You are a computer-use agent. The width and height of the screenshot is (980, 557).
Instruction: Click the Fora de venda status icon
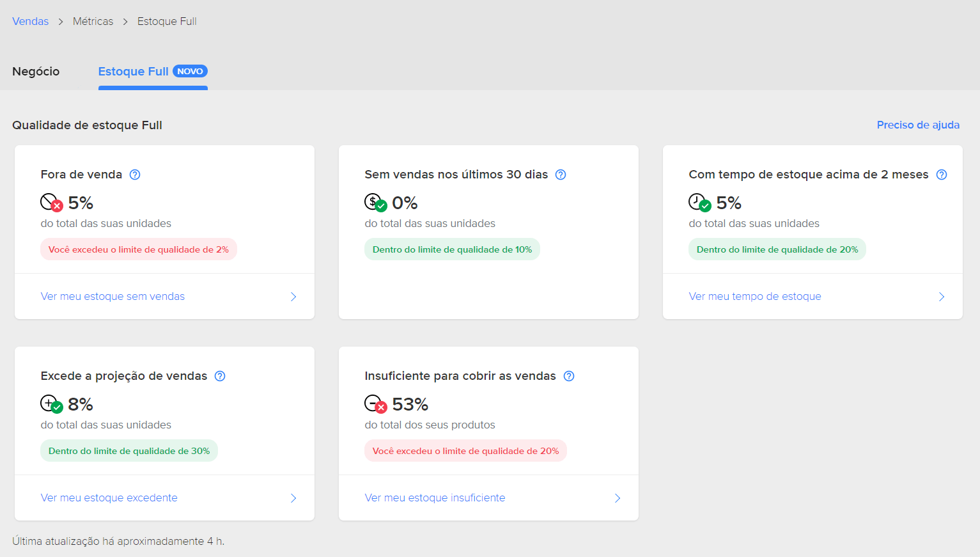(51, 203)
